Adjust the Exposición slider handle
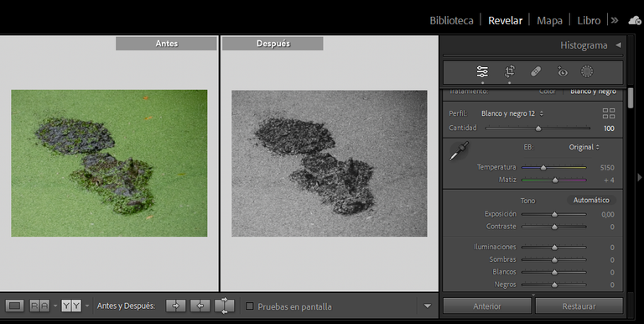The height and width of the screenshot is (324, 644). point(554,214)
